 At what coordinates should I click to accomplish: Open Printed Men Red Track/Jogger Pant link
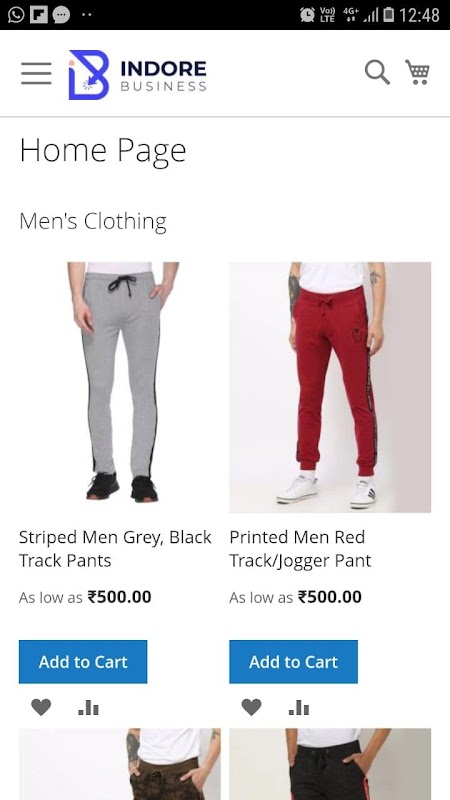(301, 549)
